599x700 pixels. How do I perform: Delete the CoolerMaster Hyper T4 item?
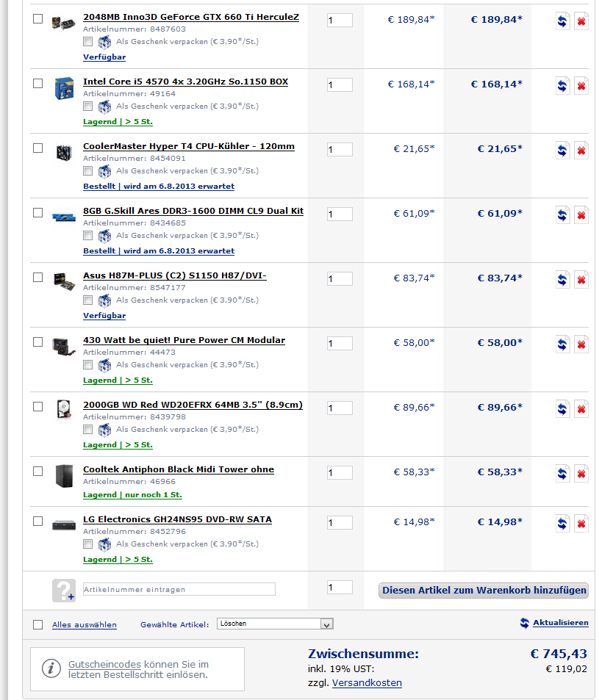tap(581, 150)
